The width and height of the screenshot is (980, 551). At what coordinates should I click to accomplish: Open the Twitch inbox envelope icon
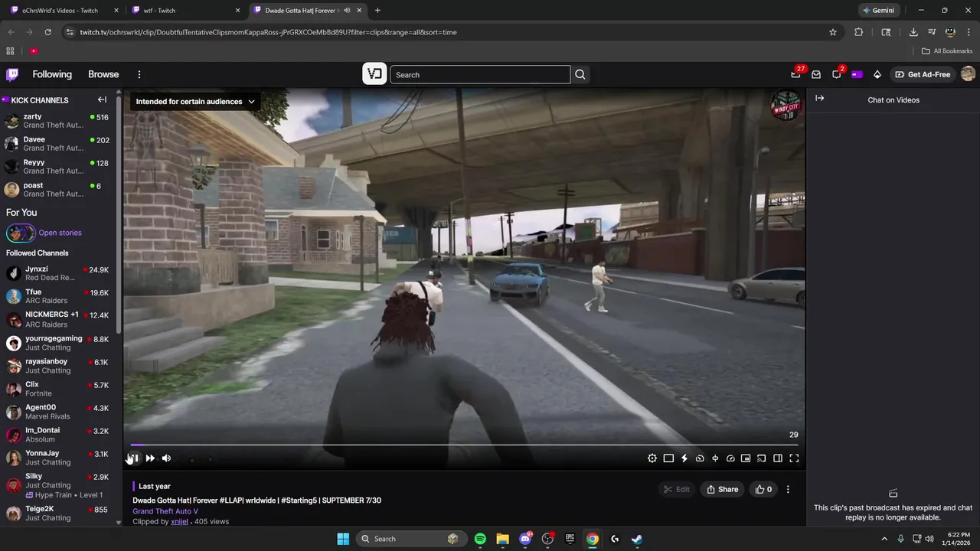pos(816,74)
